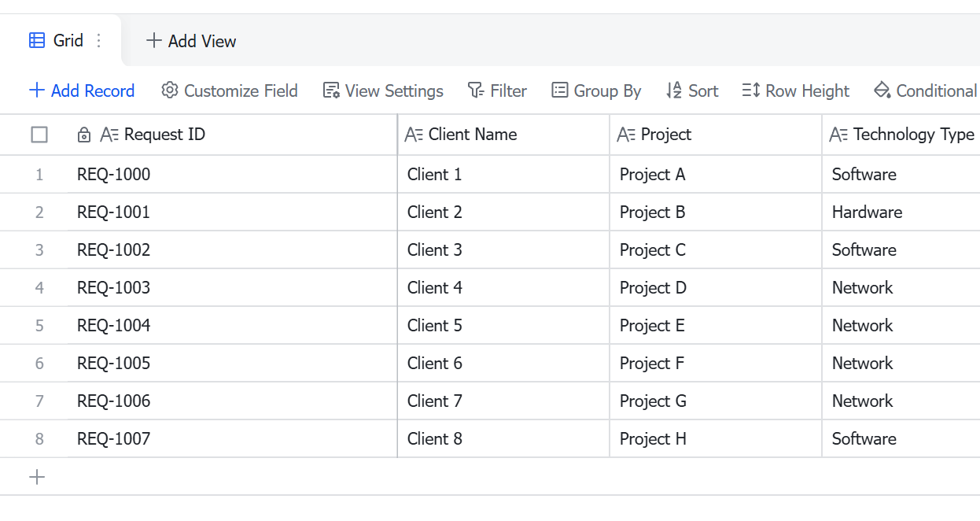Open the Technology Type column header
This screenshot has width=980, height=521.
pyautogui.click(x=901, y=135)
